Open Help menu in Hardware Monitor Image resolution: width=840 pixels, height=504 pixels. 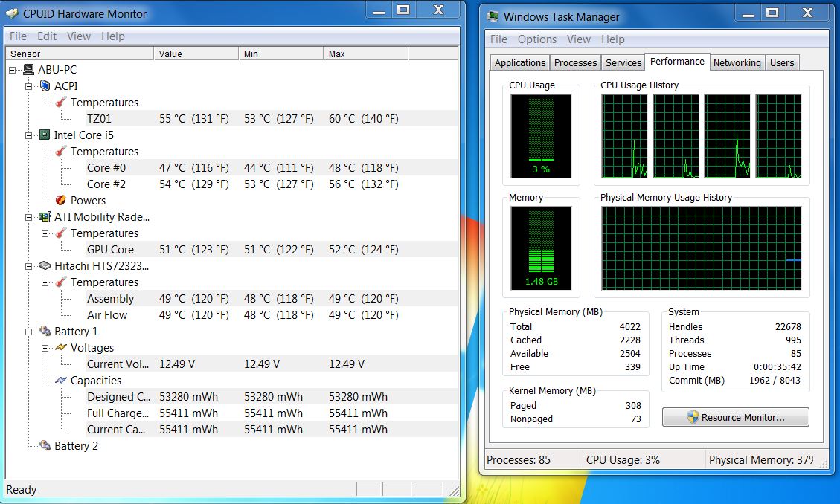coord(112,36)
